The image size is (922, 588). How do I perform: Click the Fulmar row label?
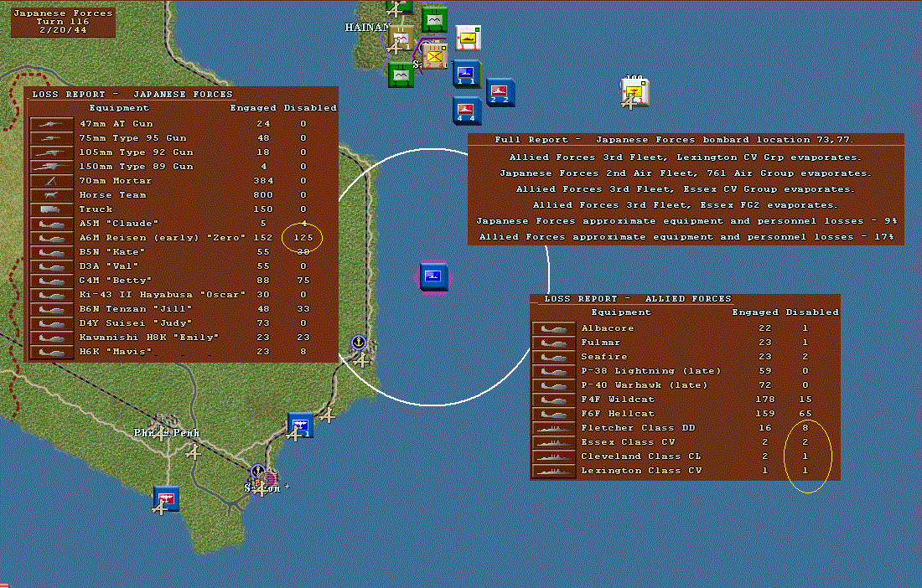pyautogui.click(x=600, y=343)
